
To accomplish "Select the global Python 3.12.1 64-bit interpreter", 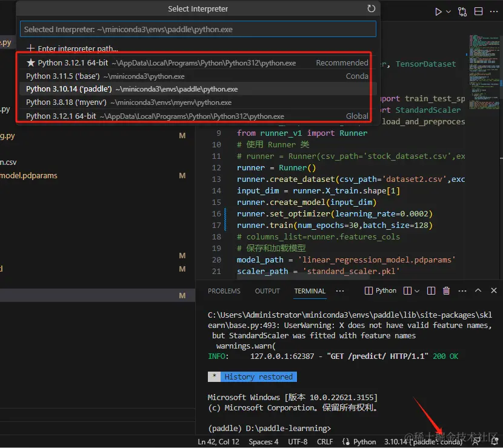I will click(x=198, y=116).
